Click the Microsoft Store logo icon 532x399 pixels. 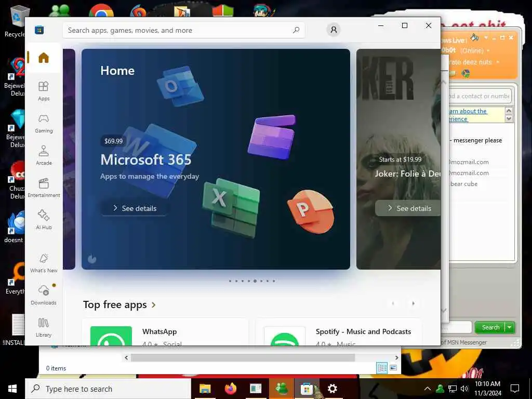pyautogui.click(x=39, y=30)
